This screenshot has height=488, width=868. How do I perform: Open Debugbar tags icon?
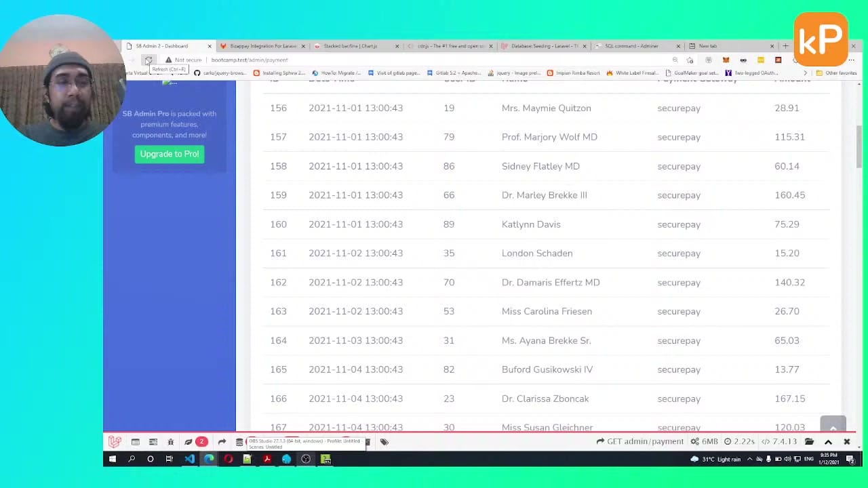[x=384, y=442]
